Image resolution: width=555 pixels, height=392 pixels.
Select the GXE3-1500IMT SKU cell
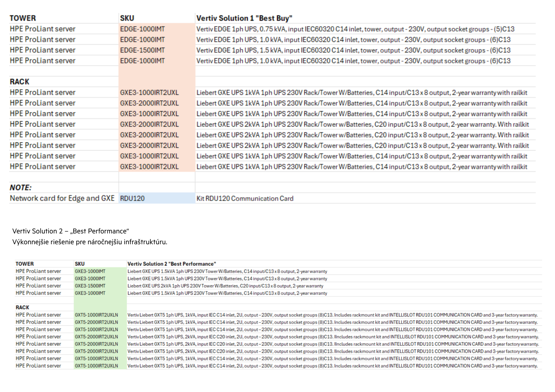90,286
